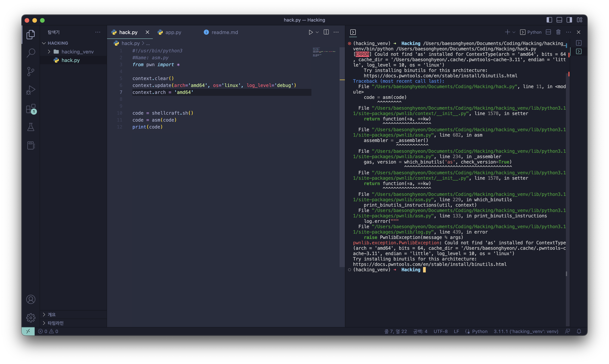609x364 pixels.
Task: Open the Search view in activity bar
Action: 31,53
